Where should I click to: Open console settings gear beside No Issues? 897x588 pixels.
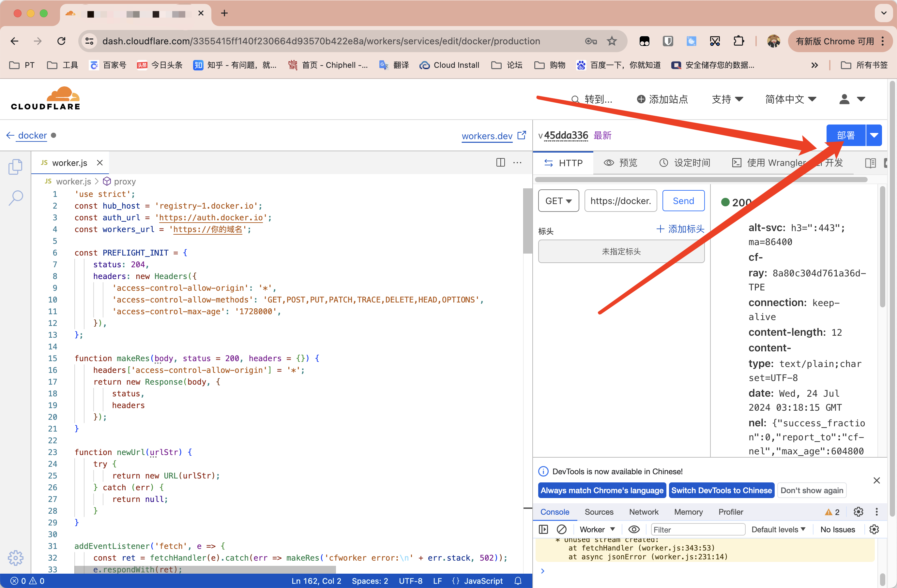point(874,529)
